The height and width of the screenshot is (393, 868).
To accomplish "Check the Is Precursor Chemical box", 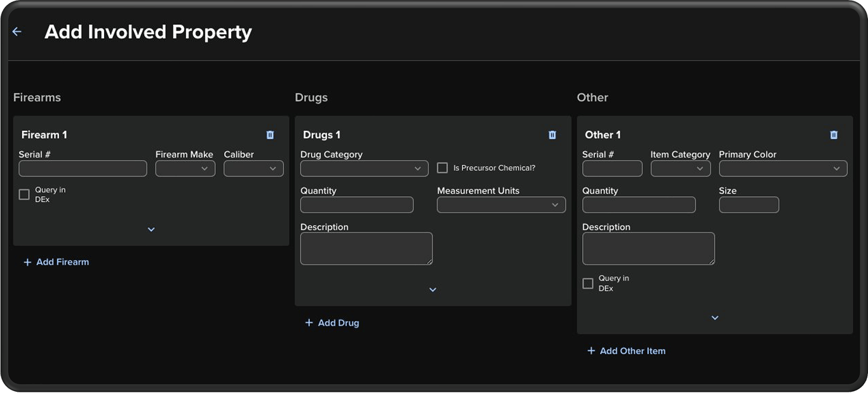I will point(443,168).
